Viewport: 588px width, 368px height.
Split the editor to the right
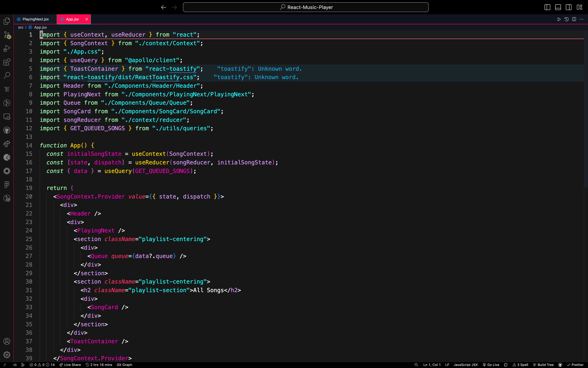click(574, 19)
